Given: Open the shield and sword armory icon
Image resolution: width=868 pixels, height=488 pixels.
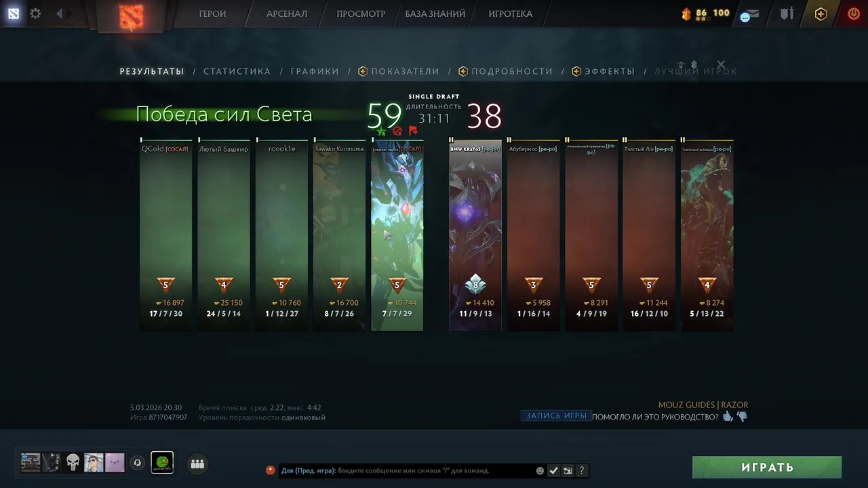Looking at the screenshot, I should 787,14.
